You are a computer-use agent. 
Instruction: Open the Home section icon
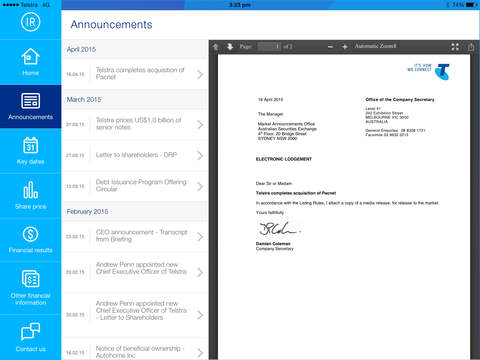point(30,56)
